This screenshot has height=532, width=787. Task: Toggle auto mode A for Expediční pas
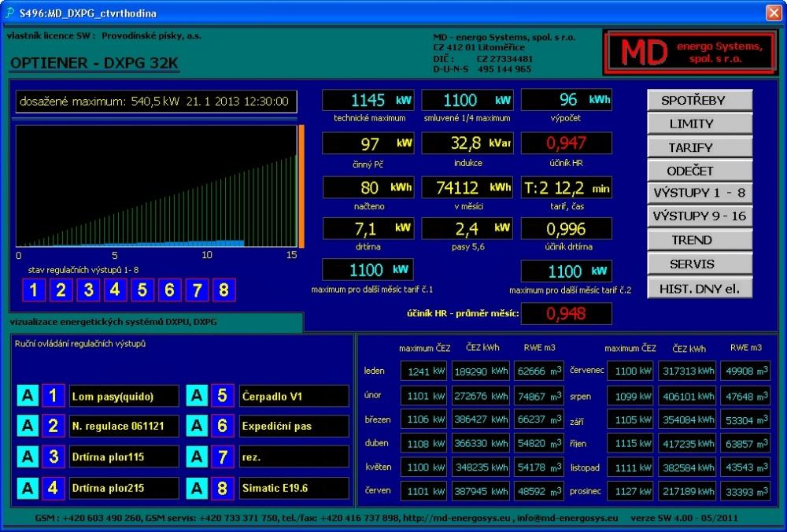197,426
